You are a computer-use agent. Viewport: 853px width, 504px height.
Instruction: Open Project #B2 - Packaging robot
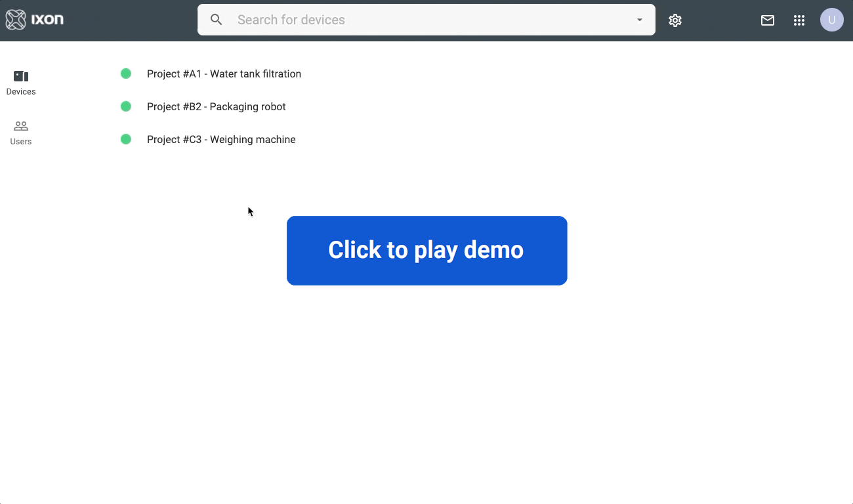click(x=217, y=106)
